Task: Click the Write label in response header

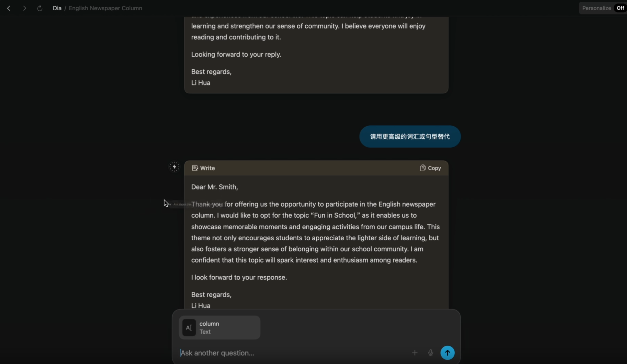Action: 208,168
